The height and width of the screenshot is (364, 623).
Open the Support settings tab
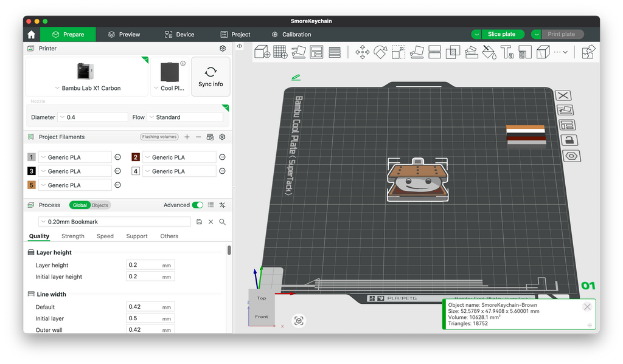137,236
